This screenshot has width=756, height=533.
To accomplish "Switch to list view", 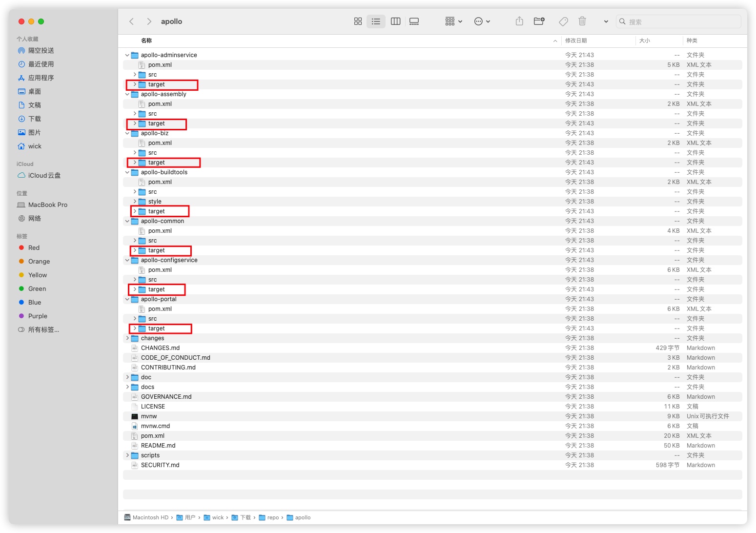I will (x=376, y=21).
